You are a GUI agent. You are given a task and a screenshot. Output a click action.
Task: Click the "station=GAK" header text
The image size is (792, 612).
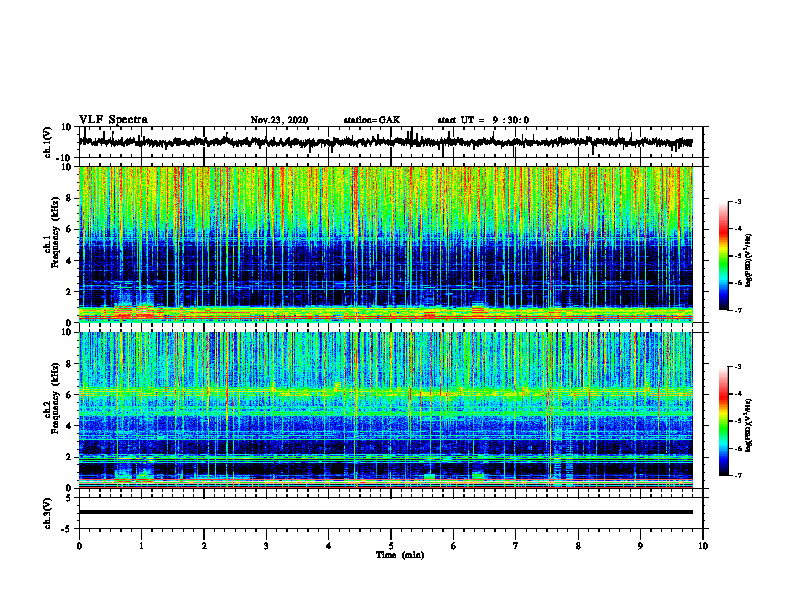tap(372, 120)
